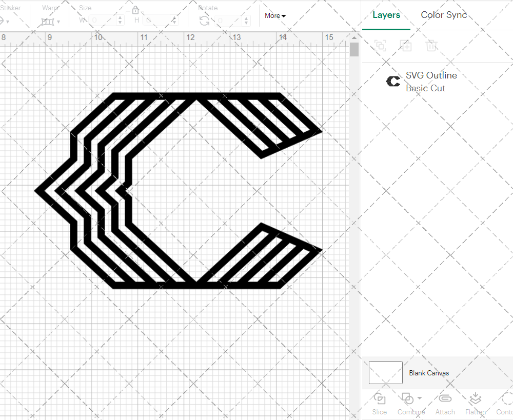Open the More dropdown menu
Viewport: 513px width, 420px height.
click(275, 16)
